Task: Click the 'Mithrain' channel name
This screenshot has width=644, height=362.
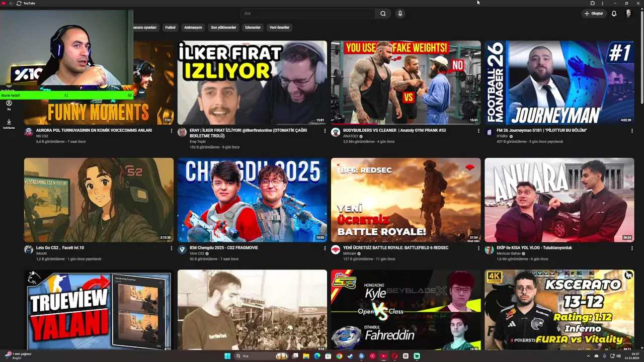Action: (x=350, y=254)
